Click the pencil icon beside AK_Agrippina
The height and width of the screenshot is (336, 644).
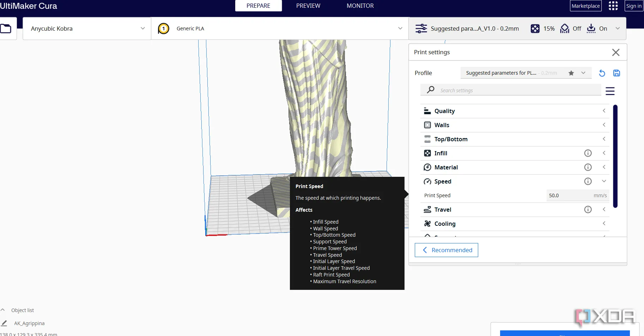4,323
